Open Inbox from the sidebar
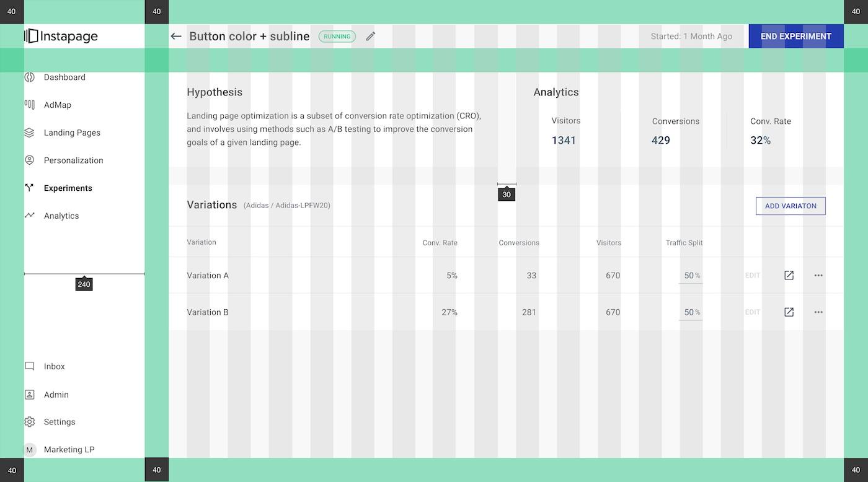The image size is (868, 482). pos(55,366)
